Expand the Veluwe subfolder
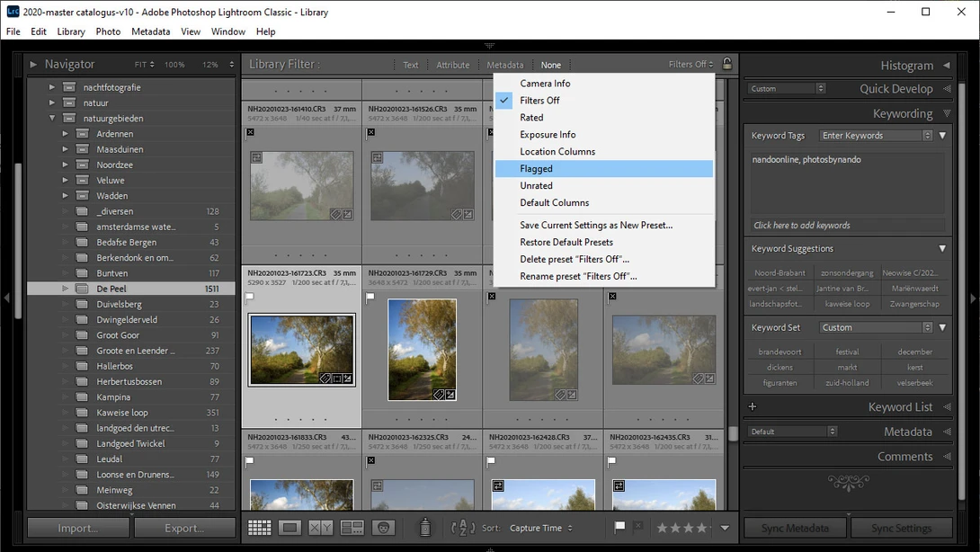Viewport: 980px width, 552px height. coord(65,180)
